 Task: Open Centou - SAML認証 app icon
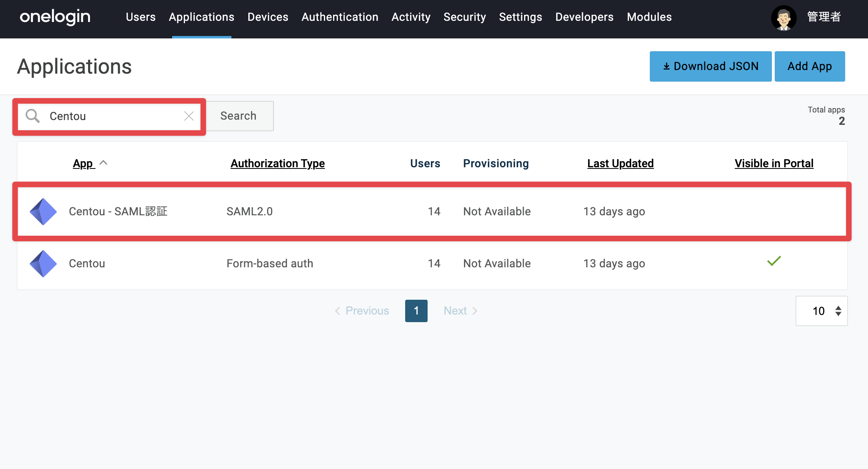[x=43, y=212]
